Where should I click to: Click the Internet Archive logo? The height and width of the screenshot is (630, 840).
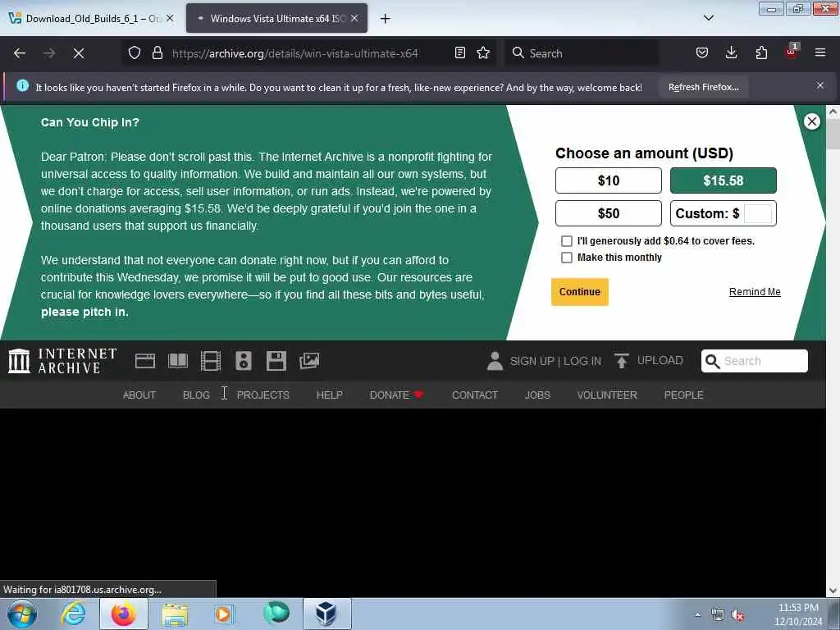pos(62,361)
